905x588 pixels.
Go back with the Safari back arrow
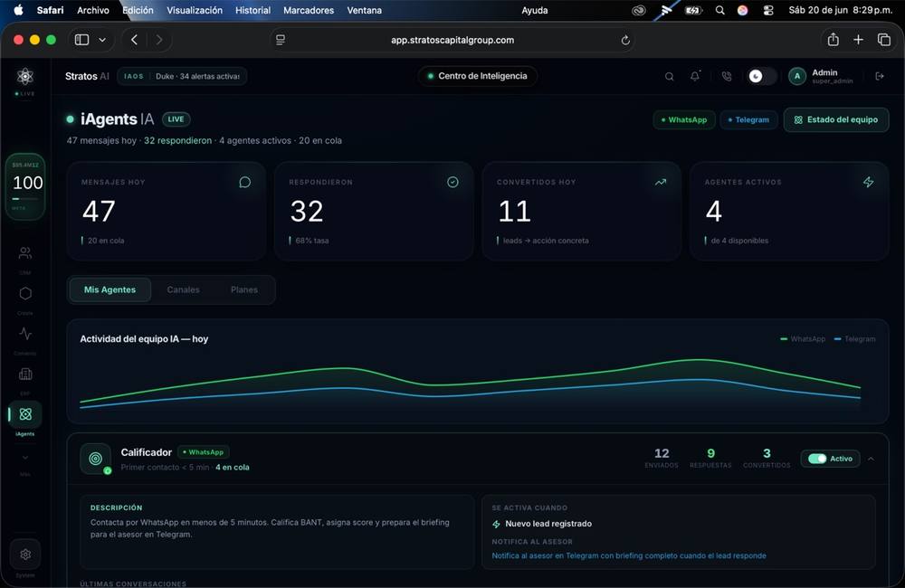[135, 40]
